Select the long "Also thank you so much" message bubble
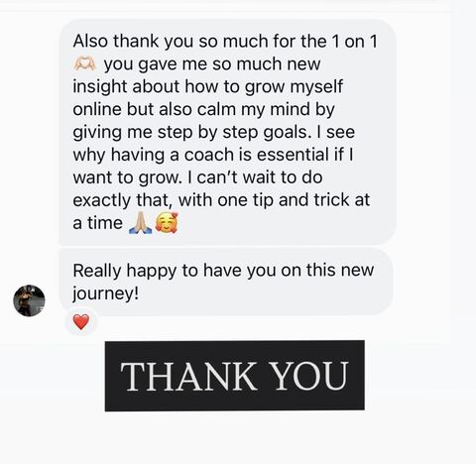The image size is (476, 464). click(227, 132)
